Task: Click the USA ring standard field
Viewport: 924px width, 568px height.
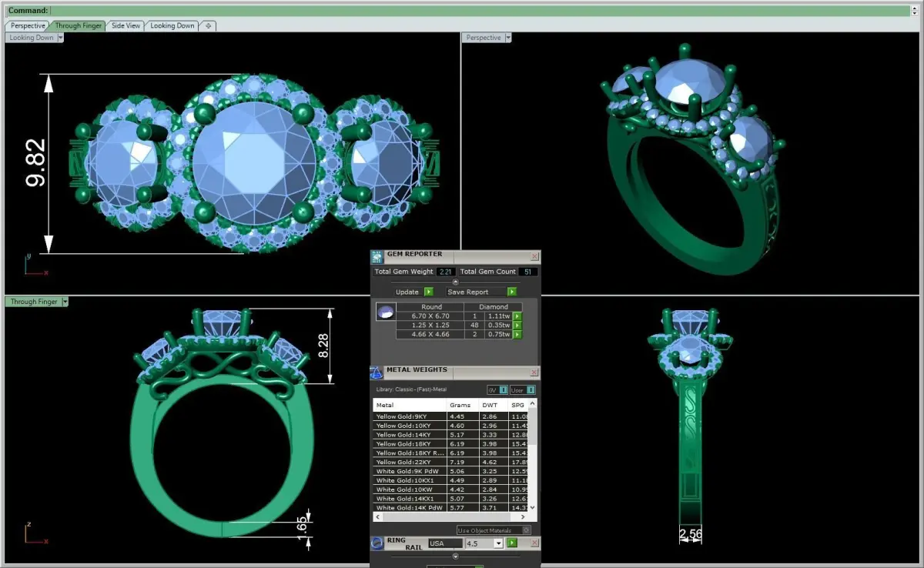Action: [x=445, y=543]
